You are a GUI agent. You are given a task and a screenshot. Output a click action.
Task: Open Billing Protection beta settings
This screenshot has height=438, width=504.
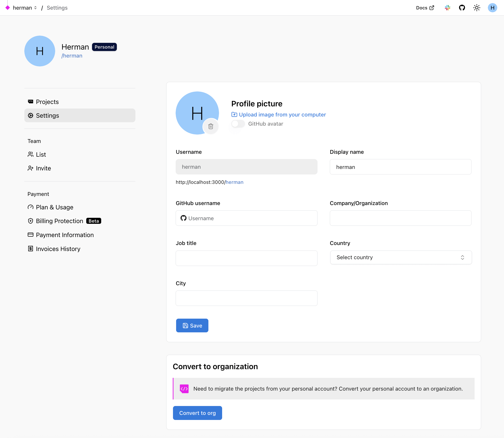60,221
